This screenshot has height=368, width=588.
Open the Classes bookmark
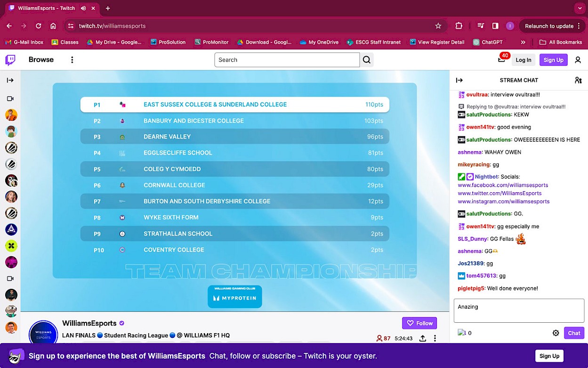(65, 42)
